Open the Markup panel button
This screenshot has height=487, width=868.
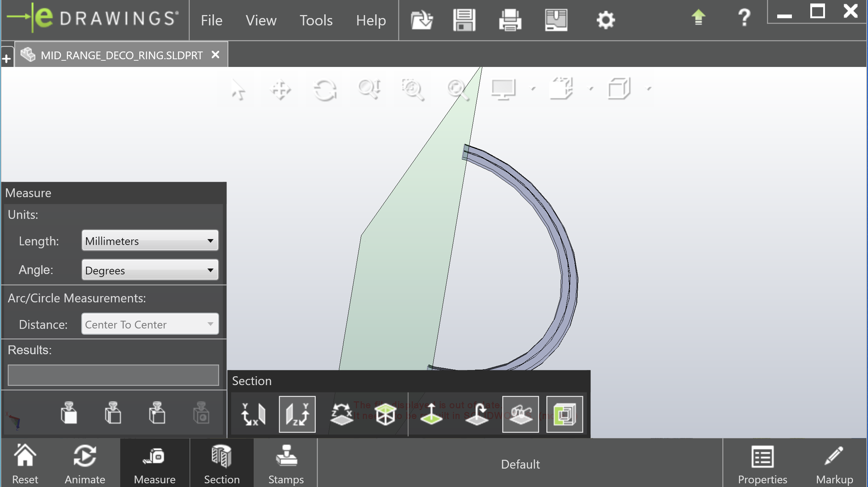point(834,463)
